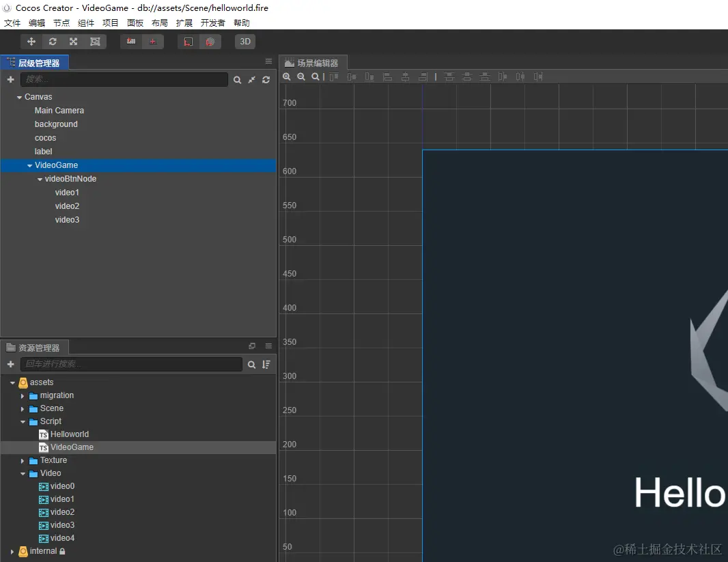Reset scene editor zoom

click(316, 76)
